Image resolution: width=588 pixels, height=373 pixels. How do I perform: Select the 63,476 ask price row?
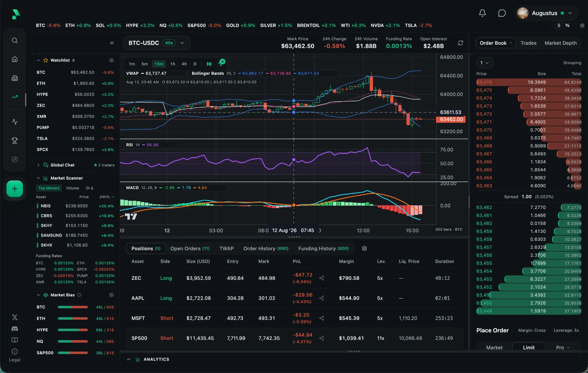pos(529,82)
